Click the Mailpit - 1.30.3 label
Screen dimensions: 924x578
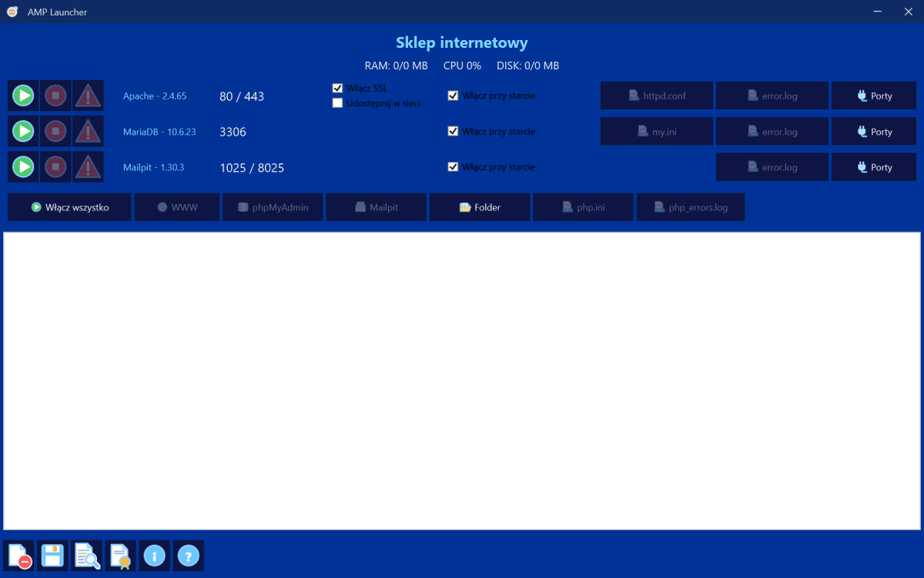(154, 167)
